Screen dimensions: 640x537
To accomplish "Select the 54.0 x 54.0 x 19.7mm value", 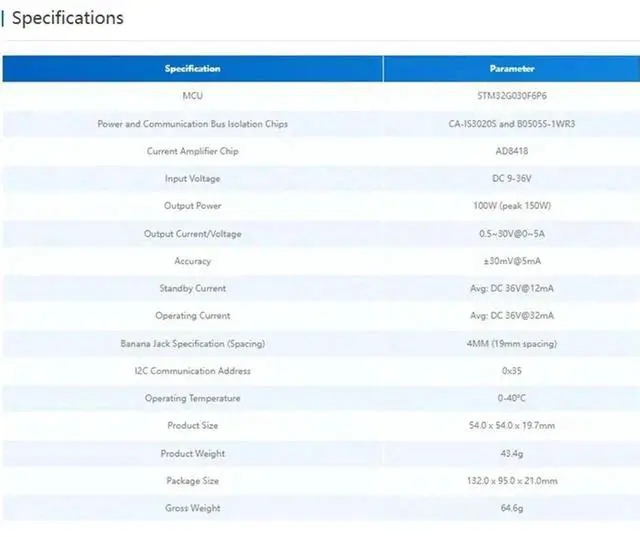I will pos(511,426).
